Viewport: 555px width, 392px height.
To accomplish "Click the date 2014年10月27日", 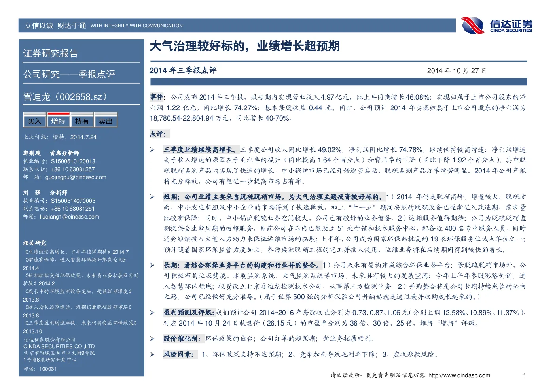I will [x=457, y=71].
